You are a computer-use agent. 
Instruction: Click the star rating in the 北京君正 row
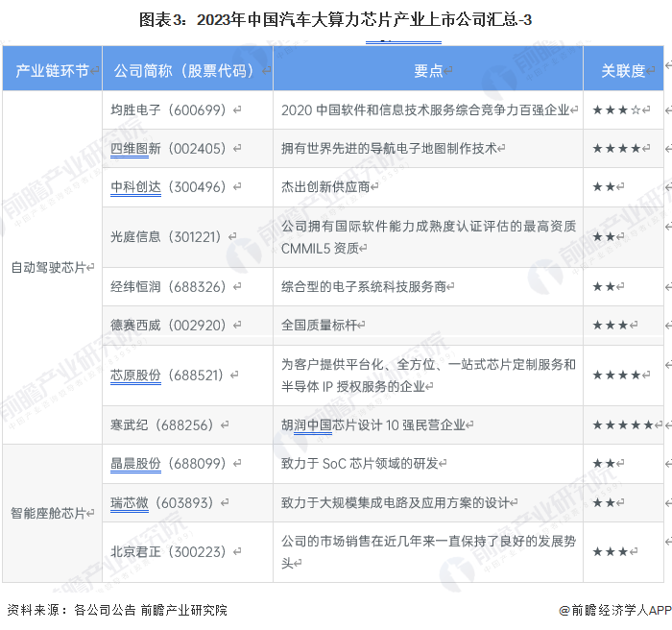click(610, 552)
